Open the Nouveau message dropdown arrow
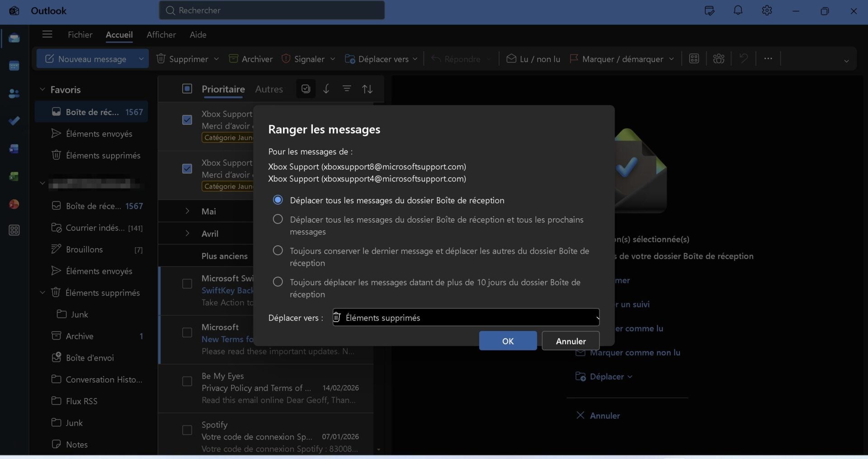868x459 pixels. tap(141, 59)
